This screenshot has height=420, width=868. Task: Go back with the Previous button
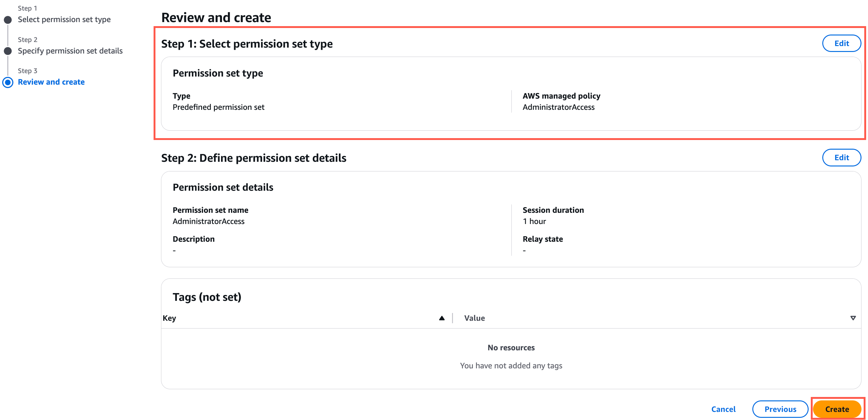[x=780, y=409]
